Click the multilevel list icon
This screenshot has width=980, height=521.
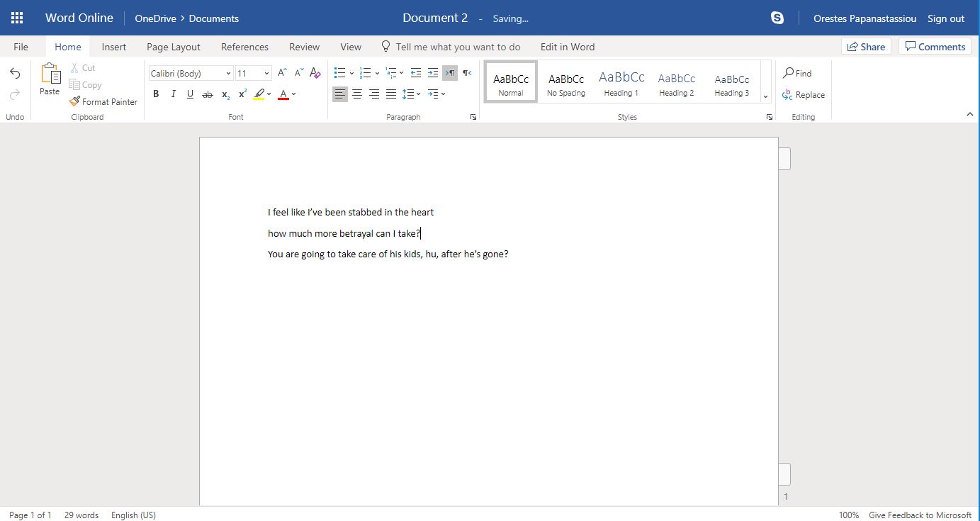pyautogui.click(x=390, y=73)
